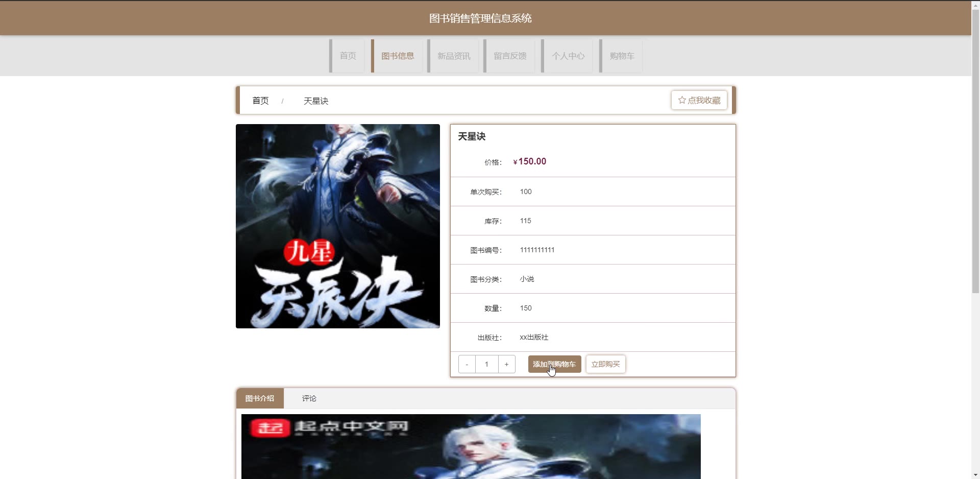Click the 起点中文网 introduction banner image
The width and height of the screenshot is (980, 479).
tap(471, 446)
